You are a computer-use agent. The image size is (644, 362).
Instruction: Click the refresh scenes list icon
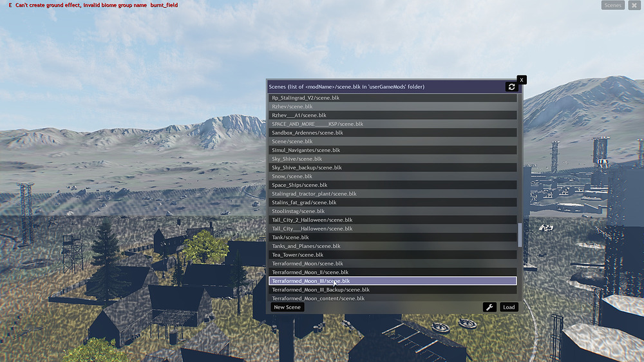(511, 86)
